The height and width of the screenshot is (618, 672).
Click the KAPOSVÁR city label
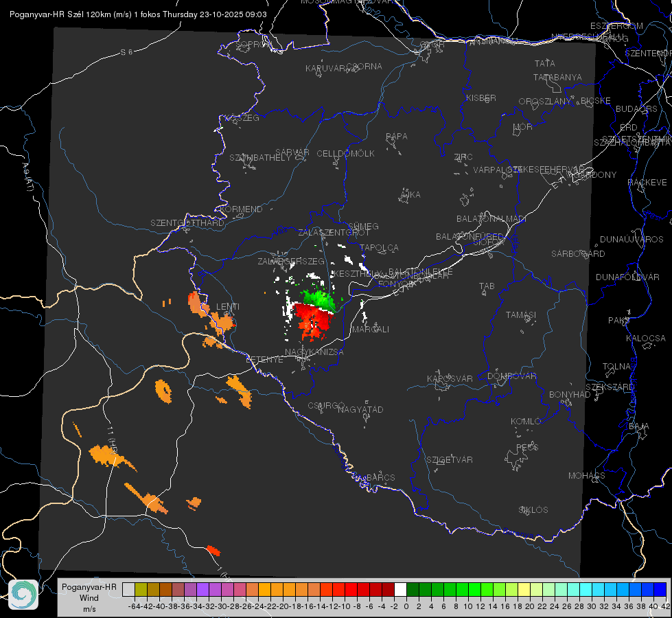[450, 378]
